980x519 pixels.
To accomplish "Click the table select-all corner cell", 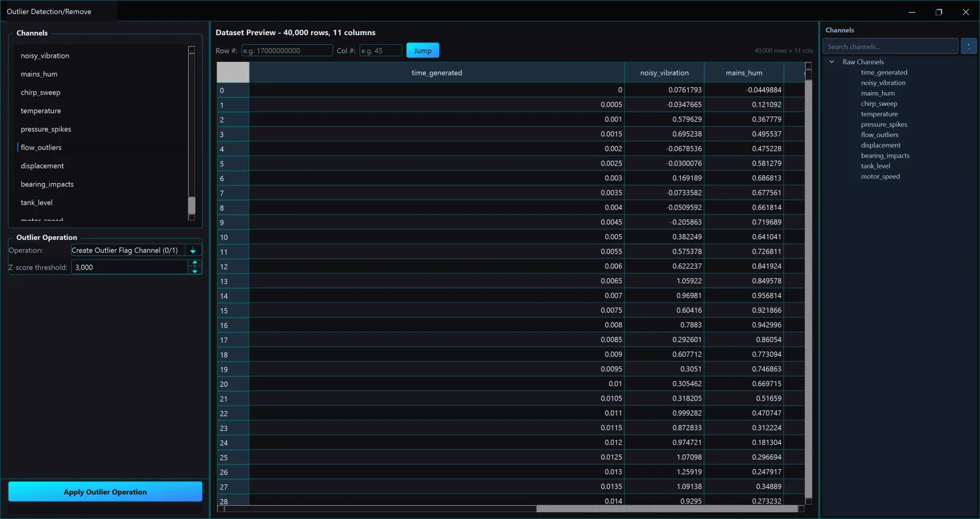I will point(233,72).
